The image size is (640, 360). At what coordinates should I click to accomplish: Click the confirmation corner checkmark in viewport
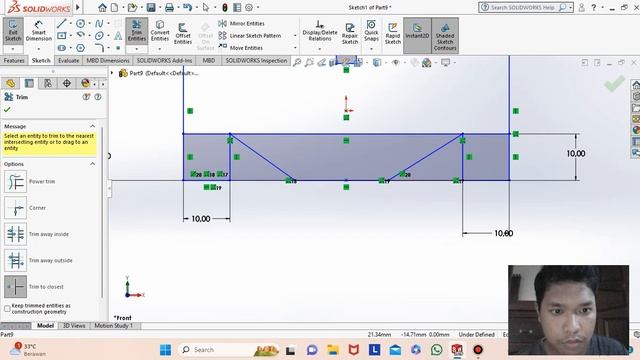click(615, 83)
